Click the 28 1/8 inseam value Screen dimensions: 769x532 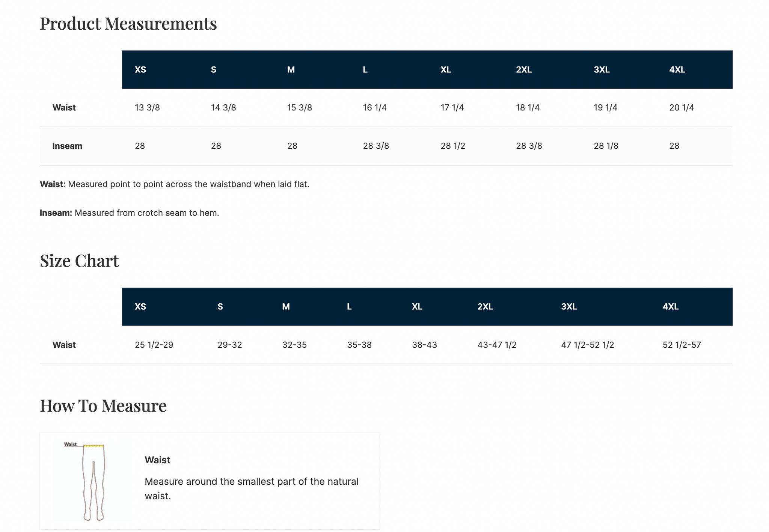[606, 146]
